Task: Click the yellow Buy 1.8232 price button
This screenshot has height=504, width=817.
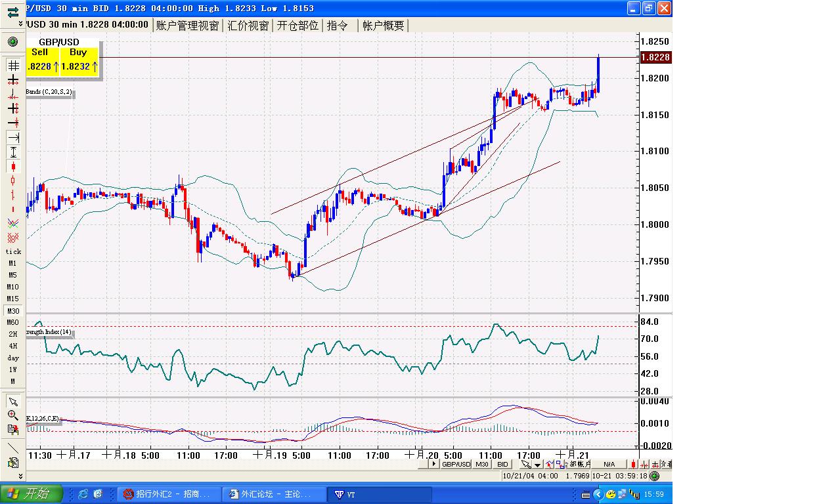Action: (80, 60)
